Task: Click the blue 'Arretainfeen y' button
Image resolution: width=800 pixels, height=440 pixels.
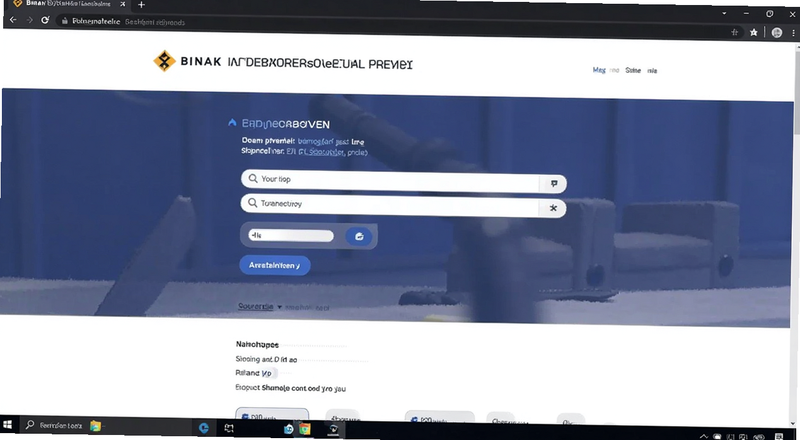Action: pyautogui.click(x=275, y=265)
